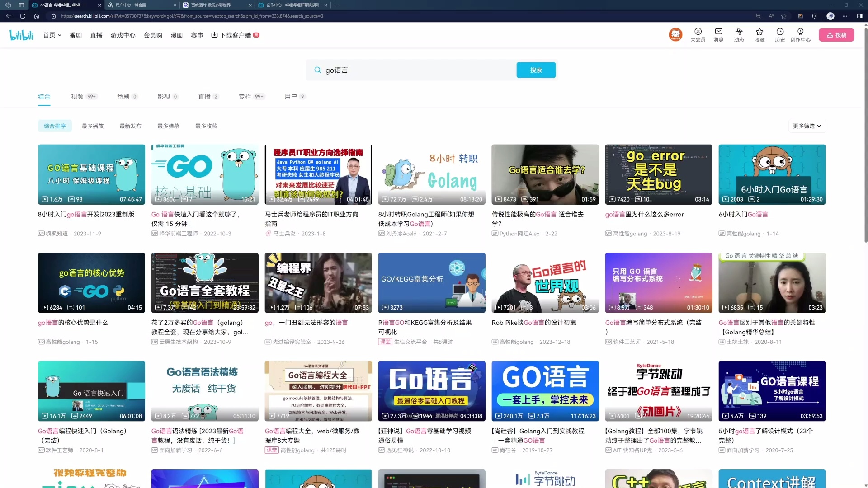Open the 历史 watch history icon
This screenshot has height=488, width=868.
tap(780, 35)
